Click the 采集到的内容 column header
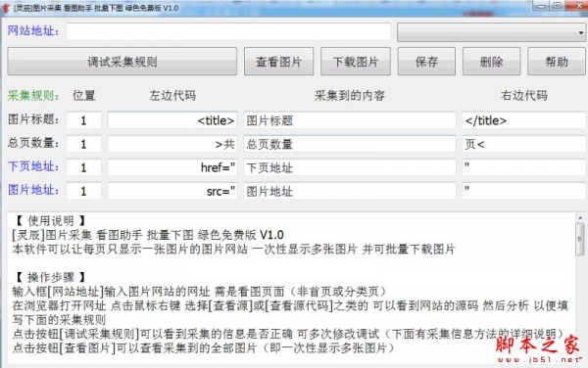The height and width of the screenshot is (368, 588). (350, 96)
